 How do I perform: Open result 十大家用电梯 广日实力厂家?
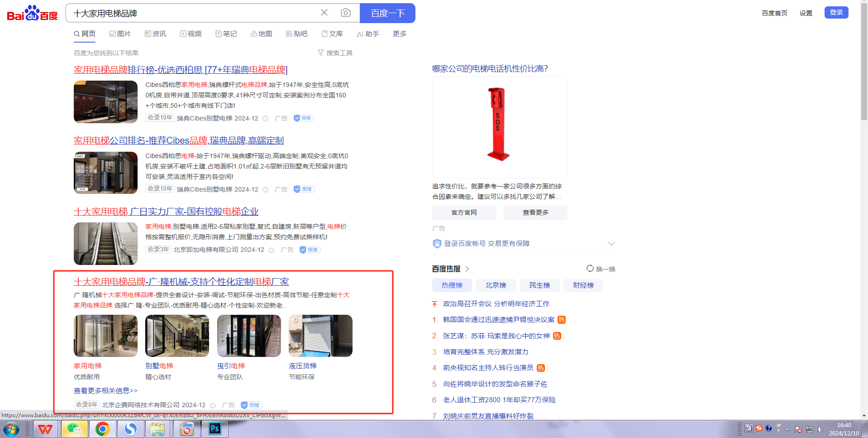coord(166,212)
